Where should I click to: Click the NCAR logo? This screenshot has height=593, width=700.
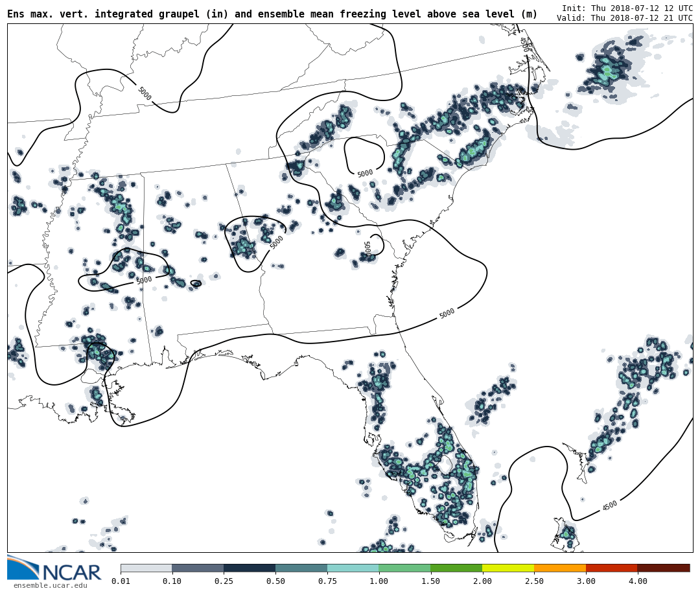pos(54,569)
